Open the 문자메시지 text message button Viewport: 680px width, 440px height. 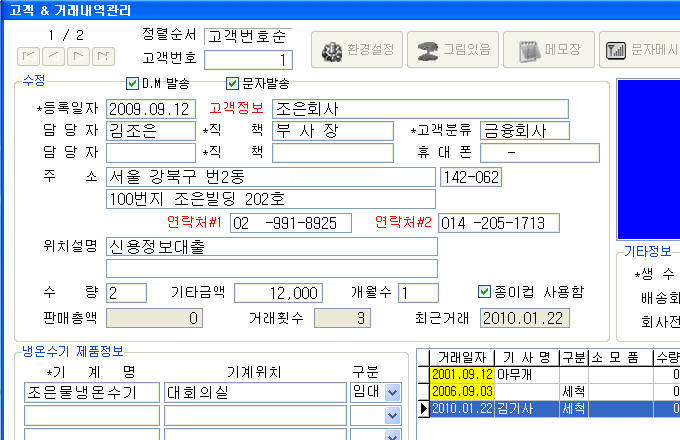click(642, 49)
